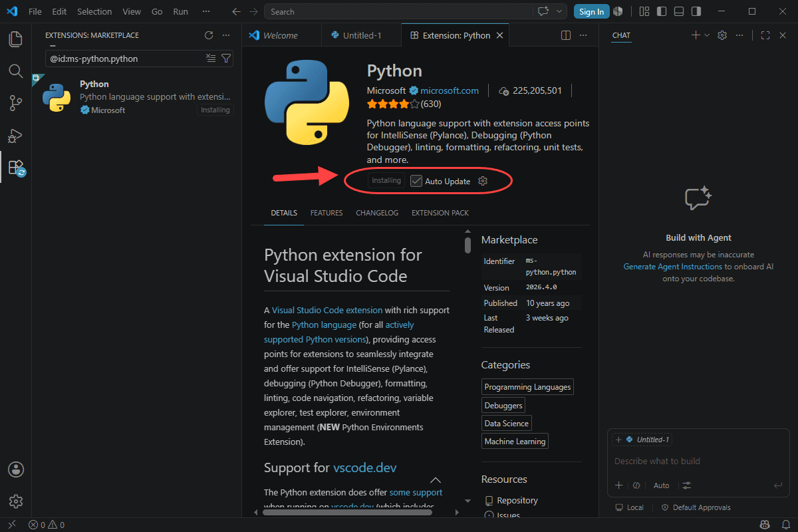Open the microsoft.com publisher link
Viewport: 798px width, 532px height.
[x=450, y=90]
